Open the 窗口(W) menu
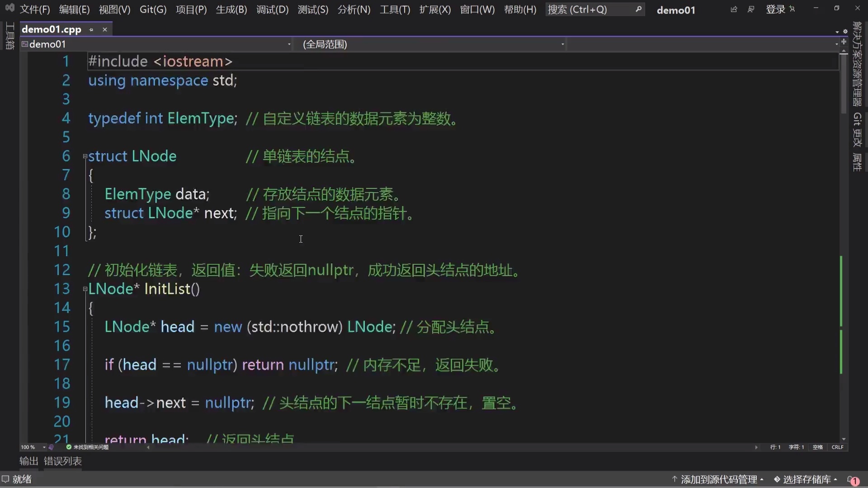868x488 pixels. point(477,9)
